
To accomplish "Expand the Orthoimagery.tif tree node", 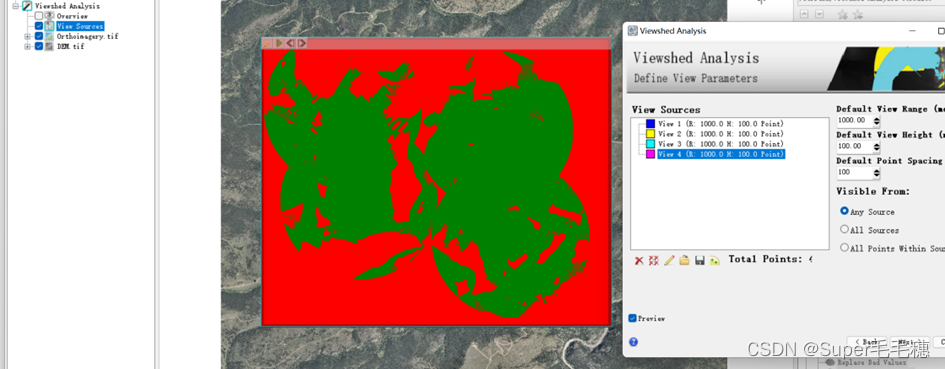I will click(x=27, y=36).
